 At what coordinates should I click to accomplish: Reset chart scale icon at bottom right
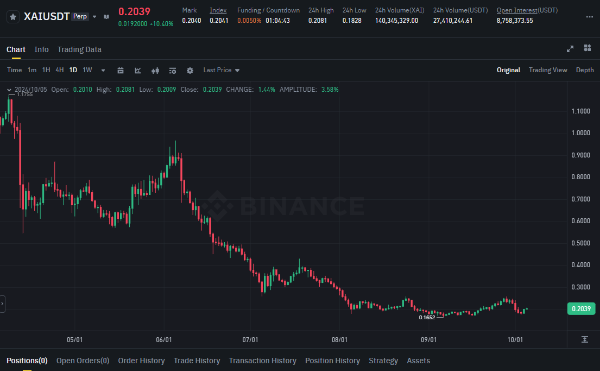coord(584,339)
